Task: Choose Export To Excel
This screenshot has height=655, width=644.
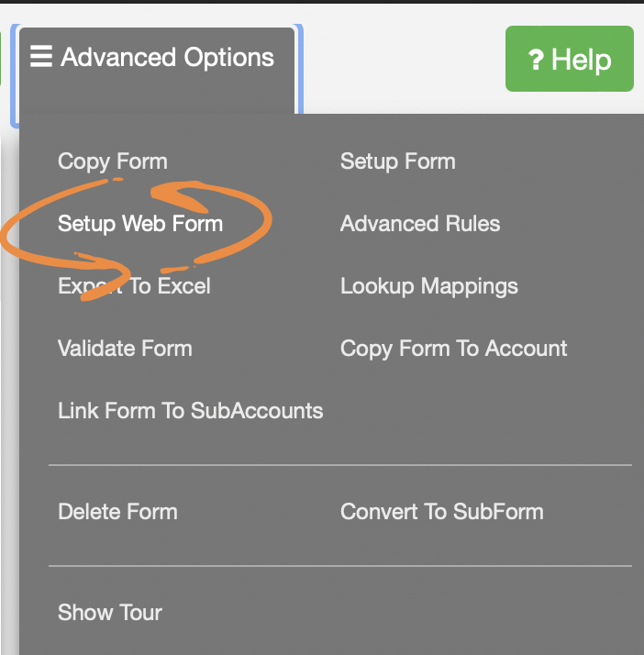Action: pos(134,286)
